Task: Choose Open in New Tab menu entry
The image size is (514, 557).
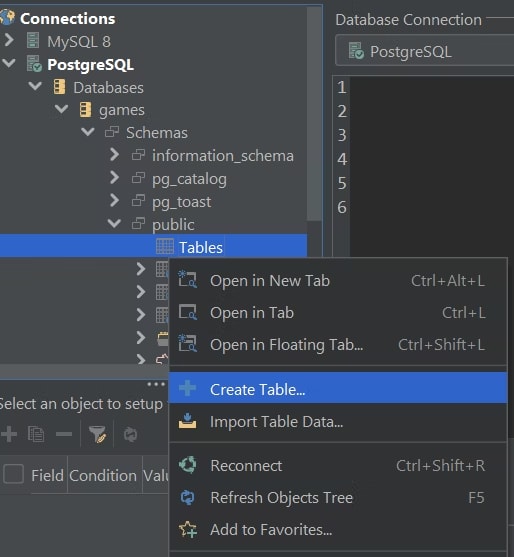Action: click(x=338, y=281)
